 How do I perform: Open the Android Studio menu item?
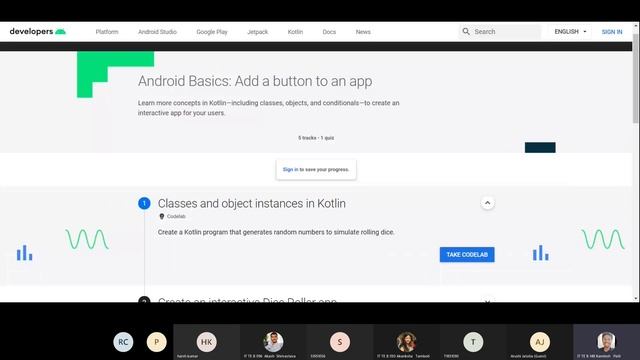coord(157,32)
